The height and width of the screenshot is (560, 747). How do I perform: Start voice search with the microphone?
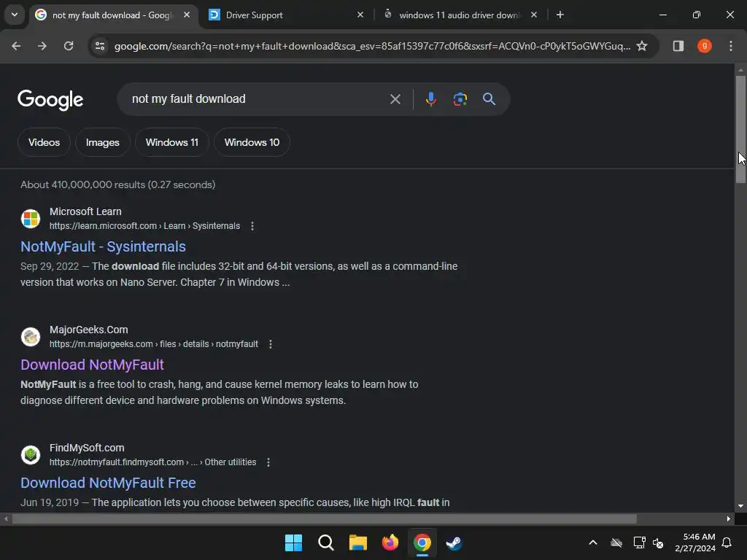[430, 99]
